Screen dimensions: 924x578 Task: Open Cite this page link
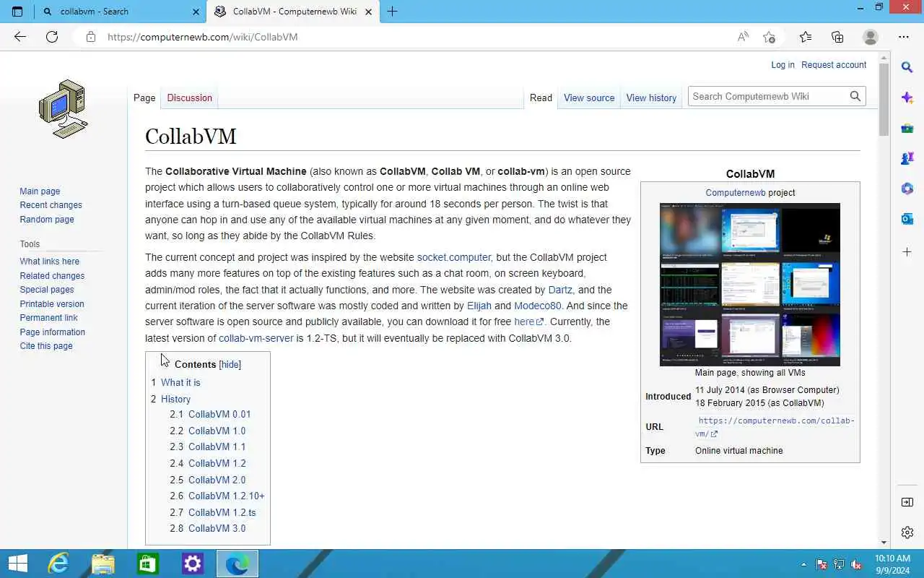coord(46,346)
